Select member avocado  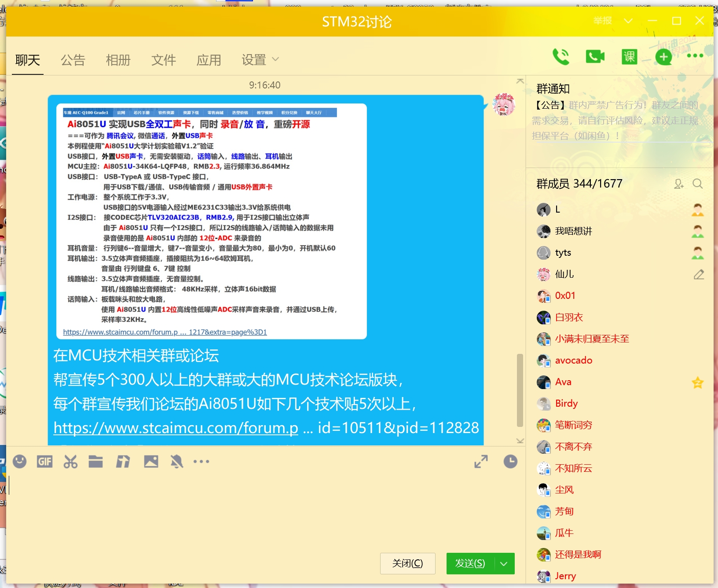[x=574, y=360]
